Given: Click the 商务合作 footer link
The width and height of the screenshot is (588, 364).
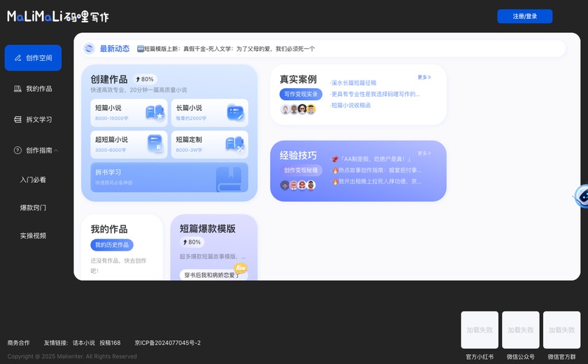Looking at the screenshot, I should pos(18,342).
